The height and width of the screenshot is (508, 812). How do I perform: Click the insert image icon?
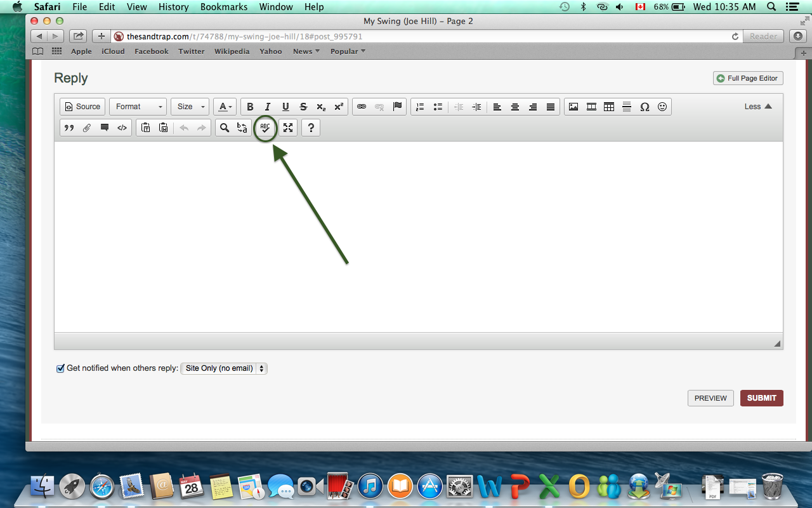coord(573,107)
